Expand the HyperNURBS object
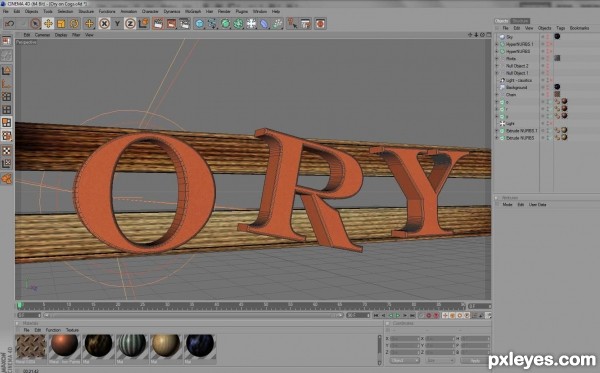This screenshot has width=600, height=373. pos(497,51)
